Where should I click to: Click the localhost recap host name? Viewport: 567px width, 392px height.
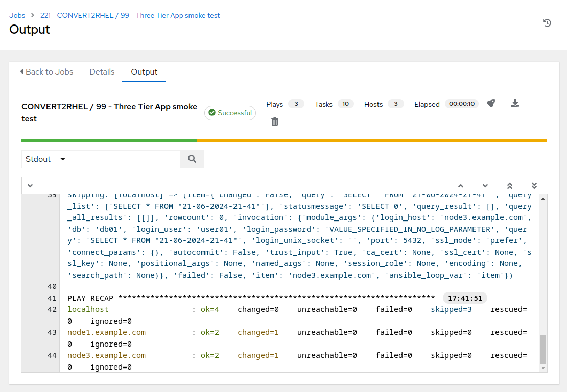(x=88, y=310)
